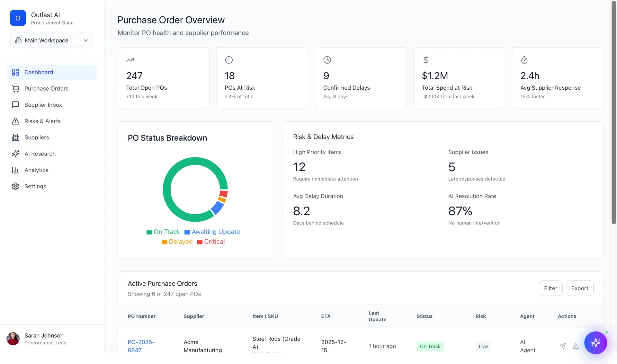This screenshot has height=364, width=617.
Task: Click the Supplier Inbox chat icon
Action: click(15, 105)
